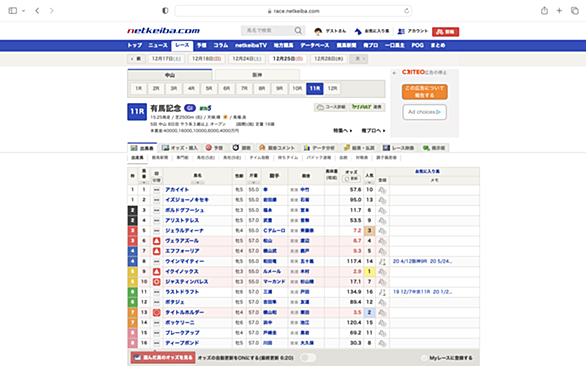
Task: Click the favorite register icon for ディープボンド
Action: [382, 343]
